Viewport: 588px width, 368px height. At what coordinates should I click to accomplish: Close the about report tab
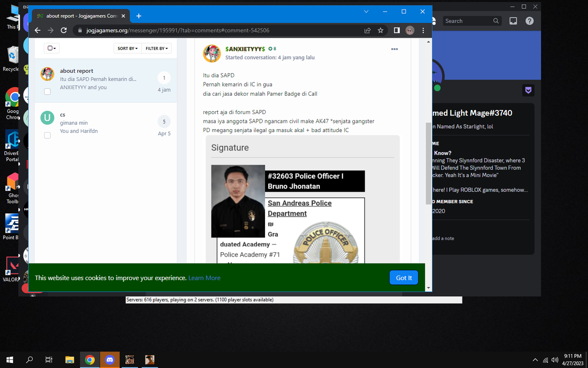(123, 16)
